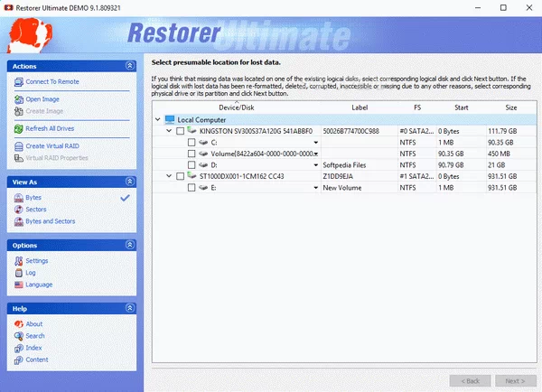
Task: Open the Volume{8422a604 dropdown arrow
Action: (x=316, y=154)
